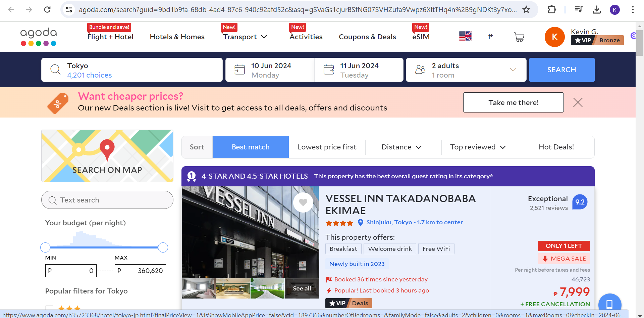Reload the Agoda page
Viewport: 644px width, 318px height.
coord(47,9)
